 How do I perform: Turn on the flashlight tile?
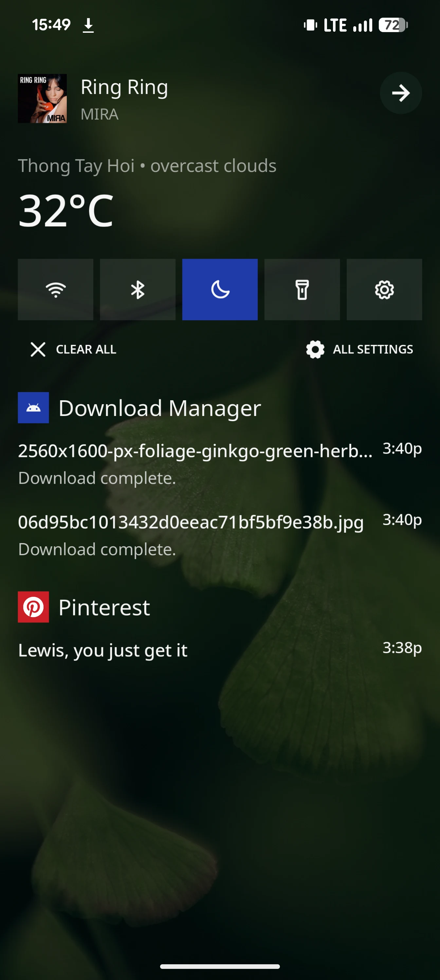coord(302,290)
